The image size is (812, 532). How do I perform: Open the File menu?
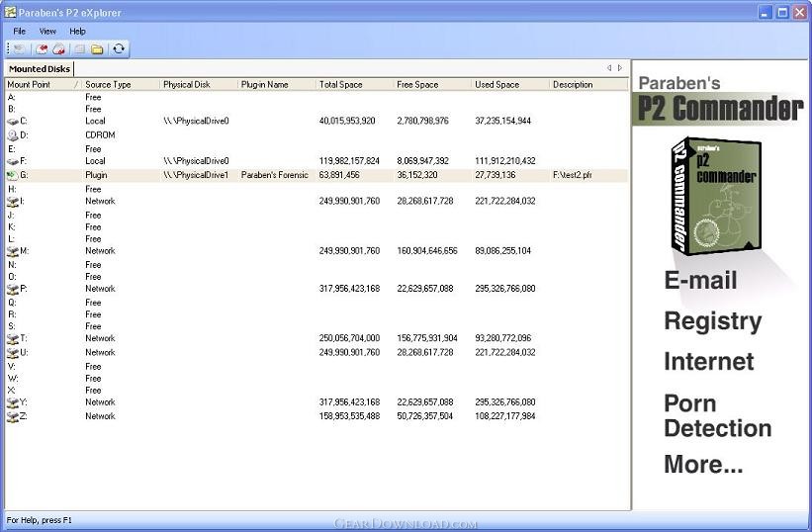pos(19,31)
